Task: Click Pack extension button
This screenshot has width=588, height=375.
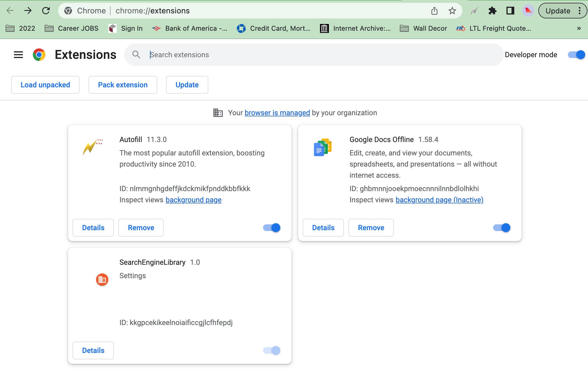Action: pyautogui.click(x=123, y=85)
